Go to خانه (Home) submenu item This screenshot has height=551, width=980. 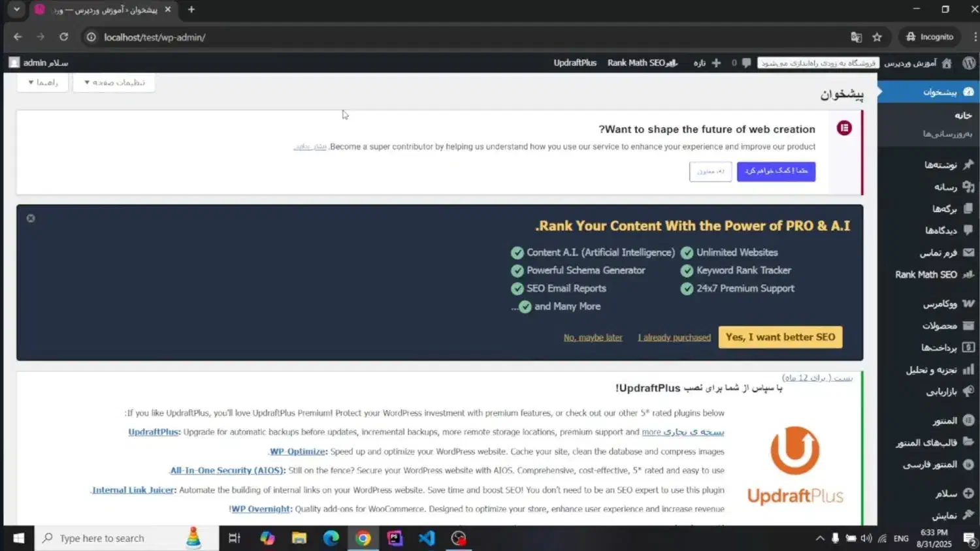963,116
